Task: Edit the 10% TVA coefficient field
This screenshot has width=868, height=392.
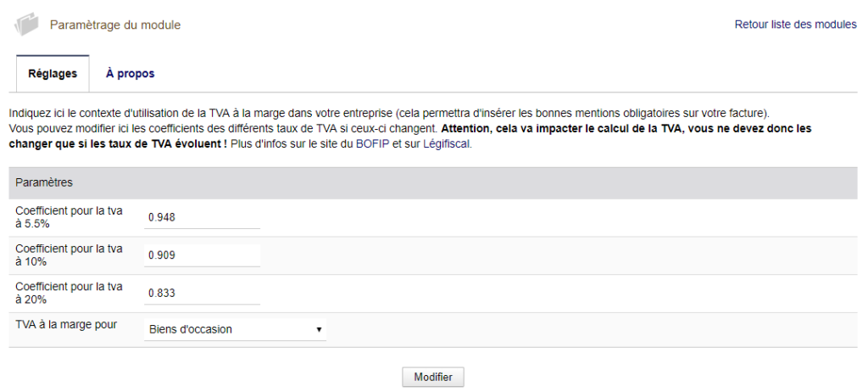Action: click(x=202, y=255)
